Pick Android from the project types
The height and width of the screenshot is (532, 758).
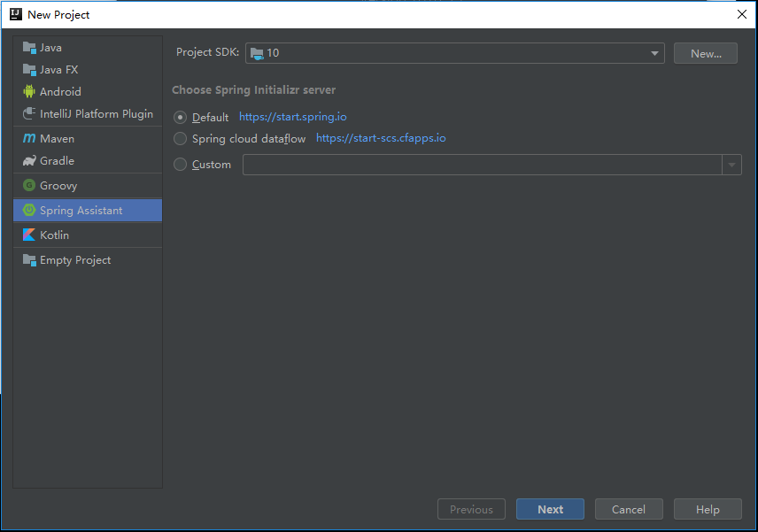coord(88,91)
